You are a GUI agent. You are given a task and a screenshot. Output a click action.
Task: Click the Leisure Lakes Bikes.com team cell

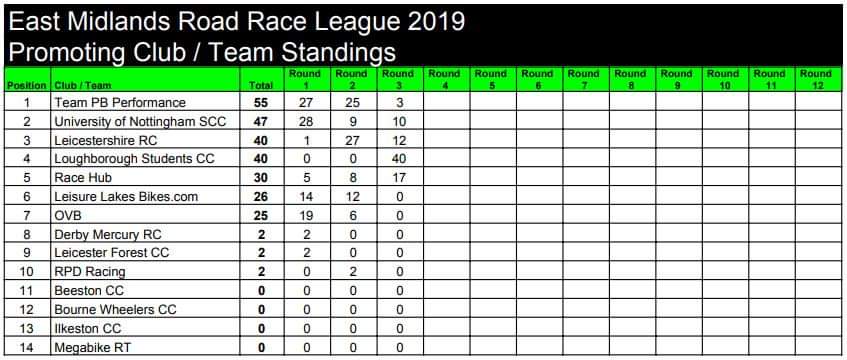(145, 196)
